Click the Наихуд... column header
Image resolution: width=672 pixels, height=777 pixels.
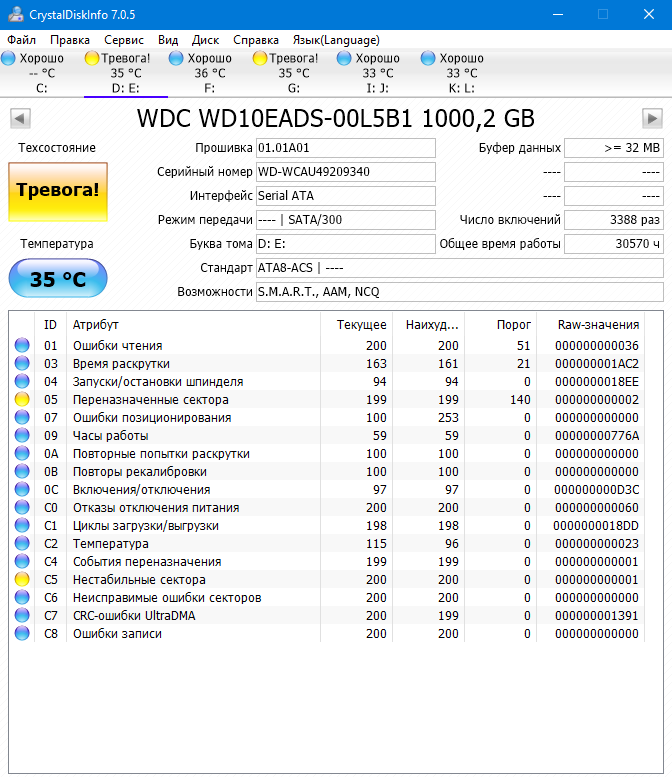point(429,325)
